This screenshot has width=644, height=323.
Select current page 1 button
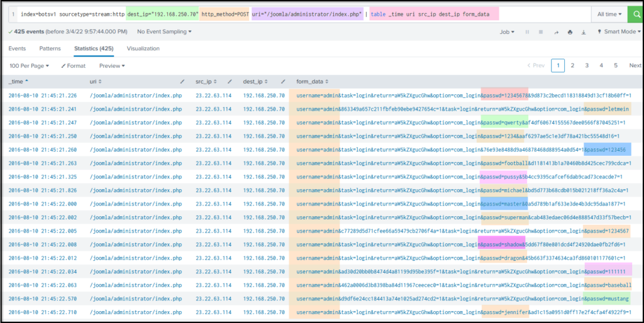(x=558, y=65)
